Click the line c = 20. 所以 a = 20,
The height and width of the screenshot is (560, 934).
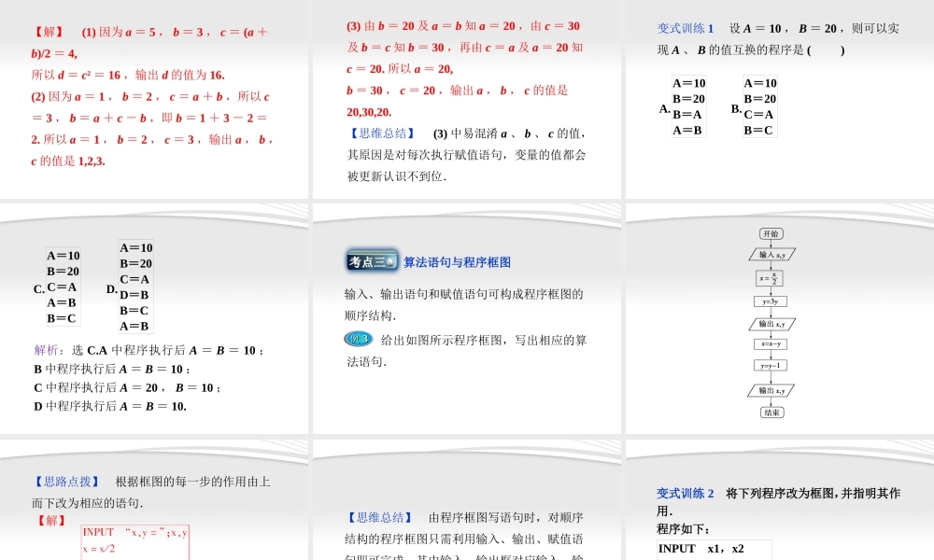pyautogui.click(x=400, y=69)
